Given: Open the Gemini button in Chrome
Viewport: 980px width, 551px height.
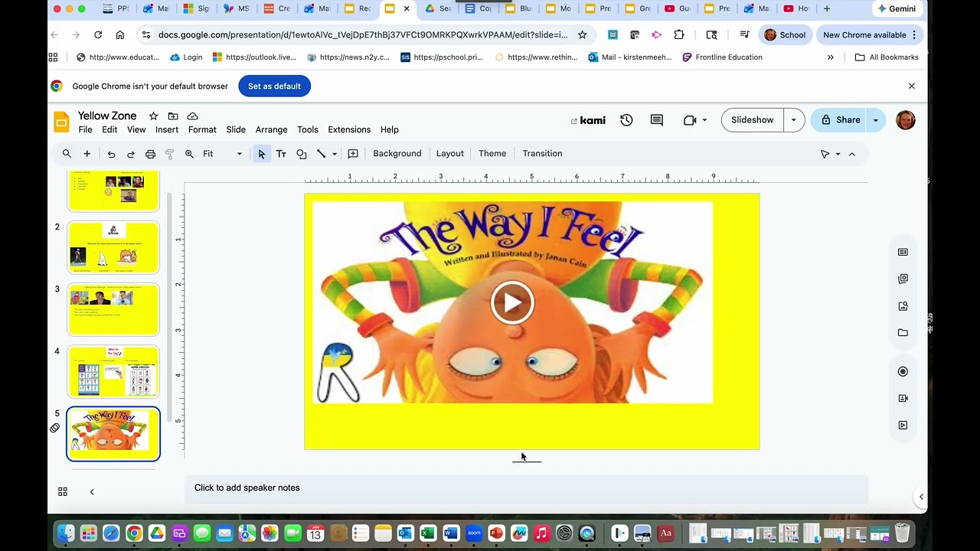Looking at the screenshot, I should pos(897,9).
